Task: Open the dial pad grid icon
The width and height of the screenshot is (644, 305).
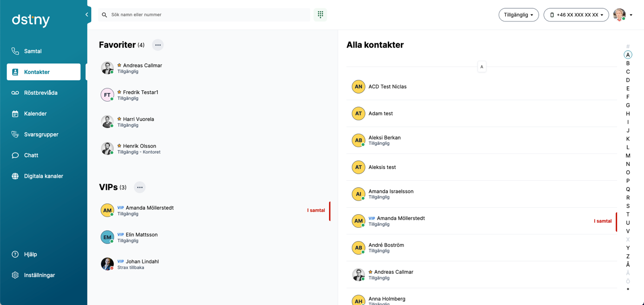Action: 320,14
